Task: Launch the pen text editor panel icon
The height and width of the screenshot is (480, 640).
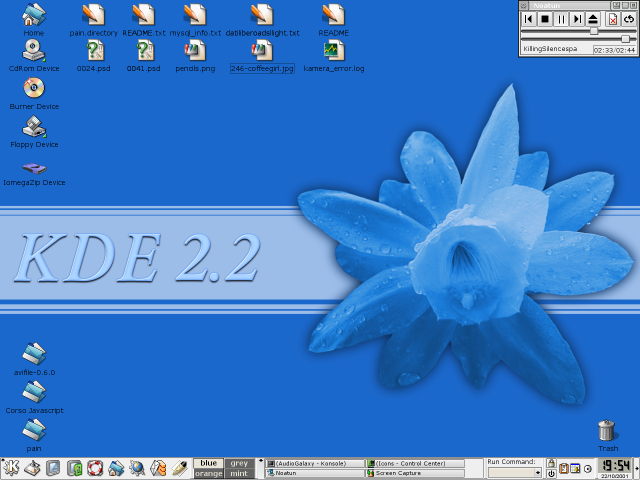Action: tap(179, 469)
